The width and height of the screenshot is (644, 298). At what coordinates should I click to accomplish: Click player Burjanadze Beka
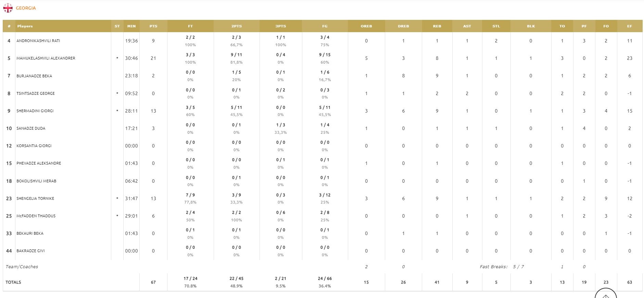34,76
